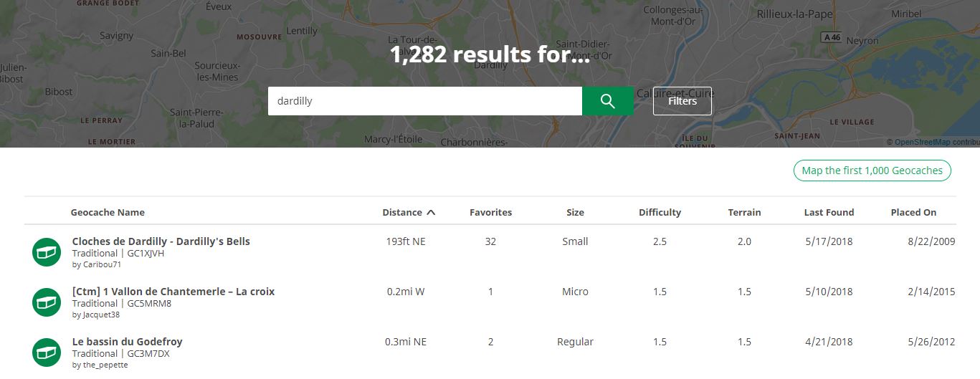
Task: Open Le bassin du Godefroy listing
Action: click(x=127, y=342)
